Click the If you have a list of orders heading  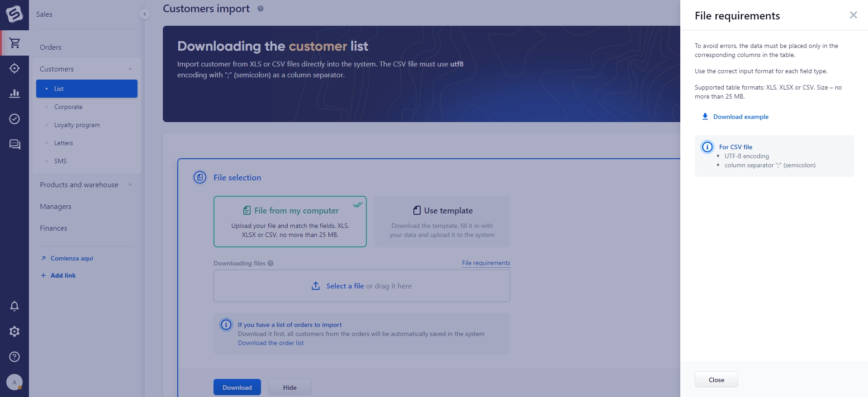(290, 325)
